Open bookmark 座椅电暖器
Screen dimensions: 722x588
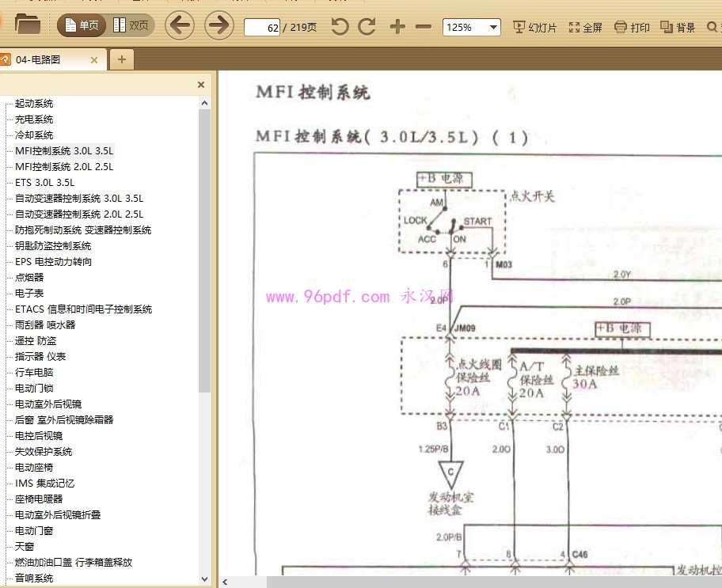(x=39, y=499)
